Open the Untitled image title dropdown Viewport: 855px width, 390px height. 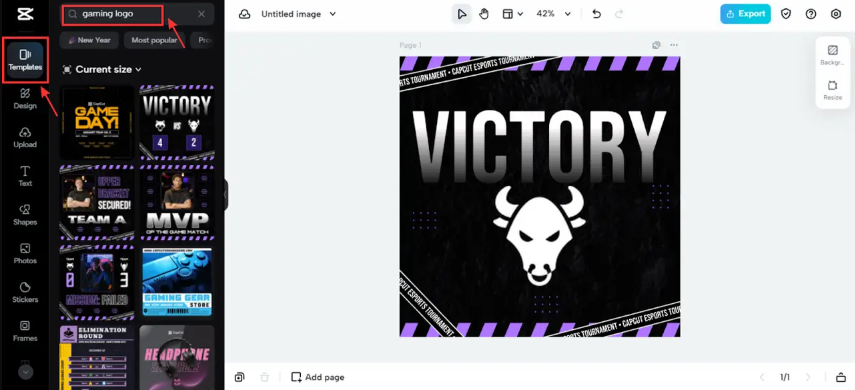pyautogui.click(x=298, y=14)
